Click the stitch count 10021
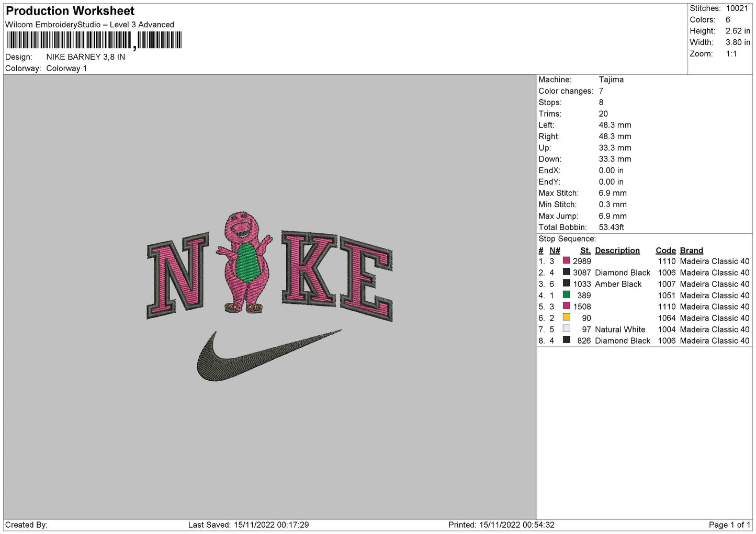The width and height of the screenshot is (756, 534). click(x=737, y=8)
